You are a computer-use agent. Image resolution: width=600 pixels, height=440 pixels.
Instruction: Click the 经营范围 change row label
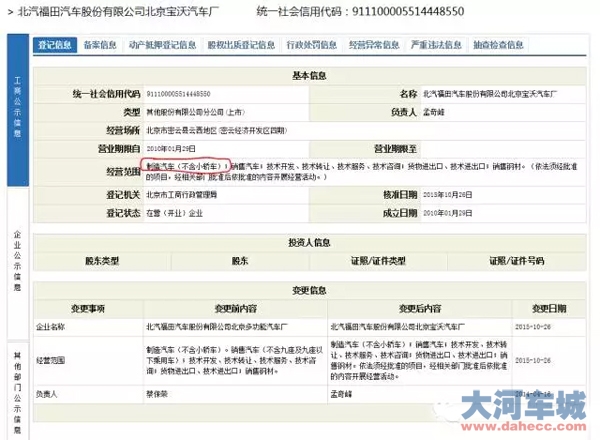(x=50, y=360)
